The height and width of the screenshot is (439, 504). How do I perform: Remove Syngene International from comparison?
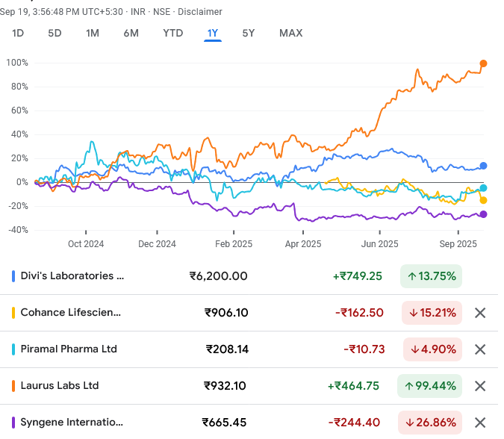point(480,423)
